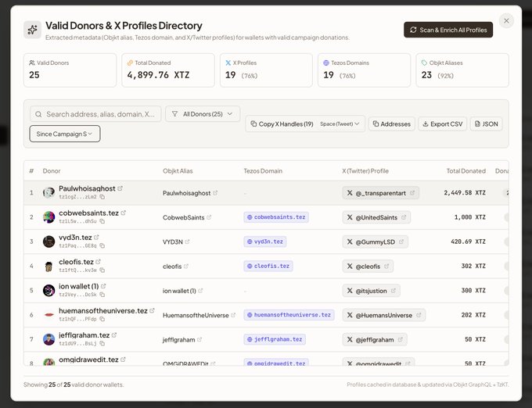532x408 pixels.
Task: Copy cobwebsaints.tez wallet address icon
Action: click(102, 221)
